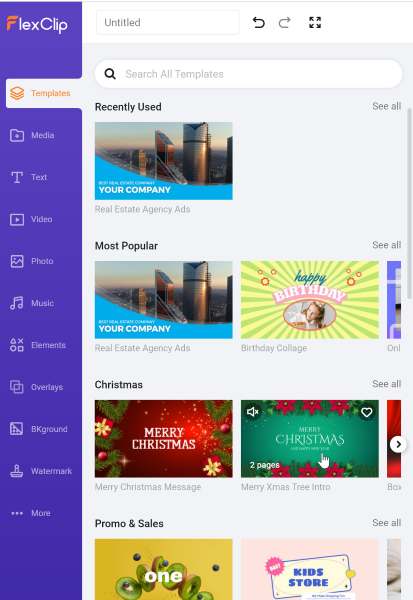See all Promo & Sales templates
The image size is (413, 600).
[x=387, y=523]
